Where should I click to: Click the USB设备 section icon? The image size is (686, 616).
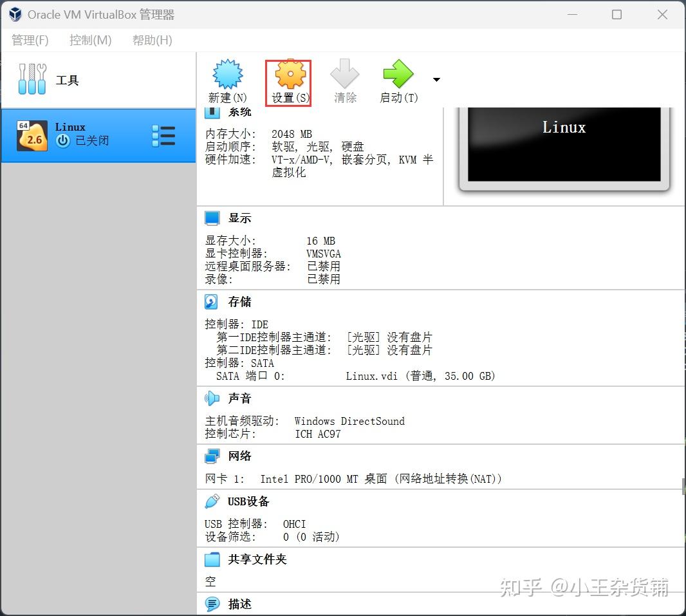(212, 501)
